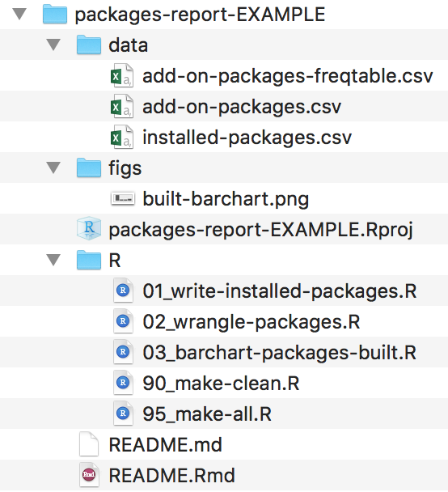Collapse the R folder disclosure triangle
Image resolution: width=448 pixels, height=492 pixels.
pyautogui.click(x=53, y=260)
